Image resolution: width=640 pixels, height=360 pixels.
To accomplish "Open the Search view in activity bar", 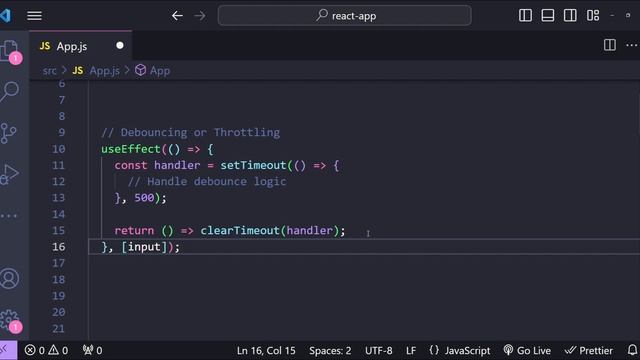I will [x=10, y=91].
